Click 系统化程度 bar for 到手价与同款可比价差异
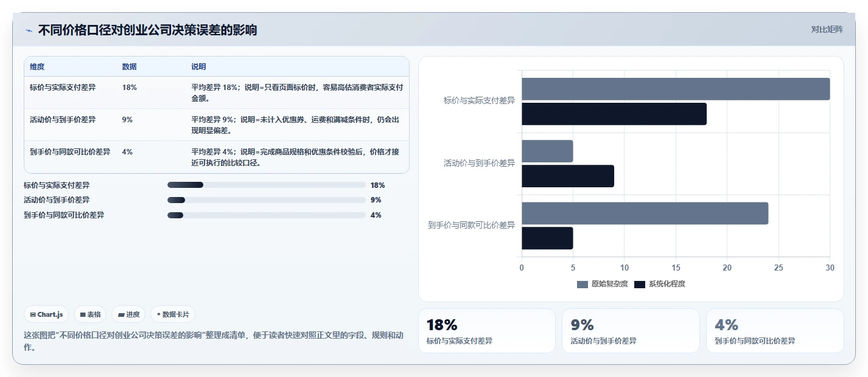The width and height of the screenshot is (868, 377). 547,238
